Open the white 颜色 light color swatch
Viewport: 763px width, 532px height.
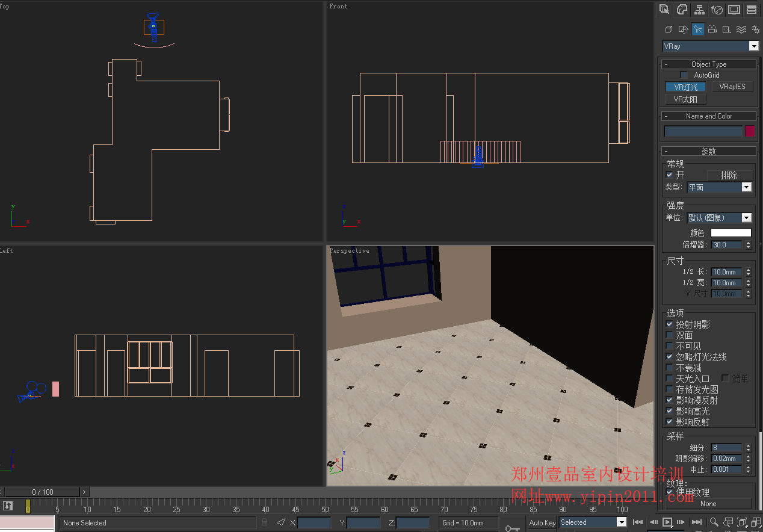pos(731,233)
